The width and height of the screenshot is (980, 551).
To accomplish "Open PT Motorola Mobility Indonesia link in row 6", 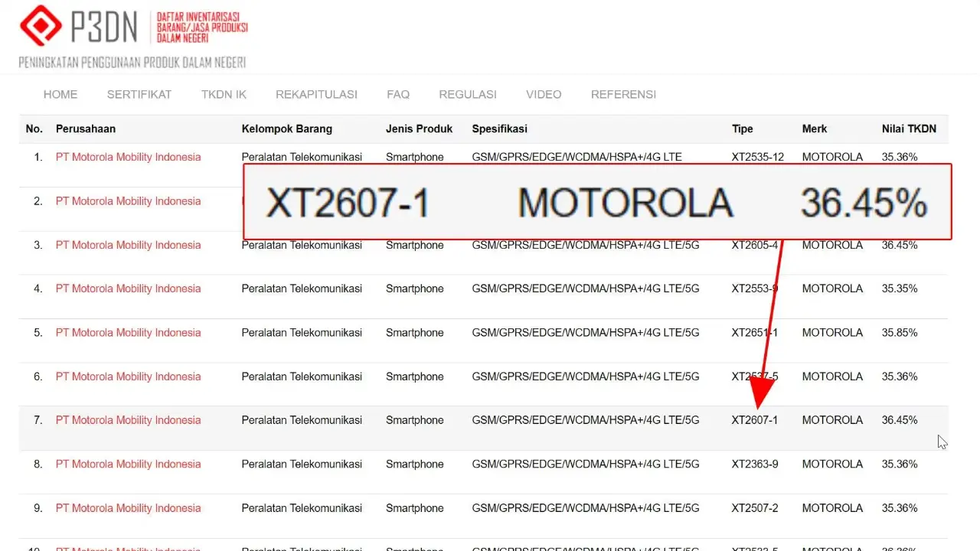I will pyautogui.click(x=128, y=377).
